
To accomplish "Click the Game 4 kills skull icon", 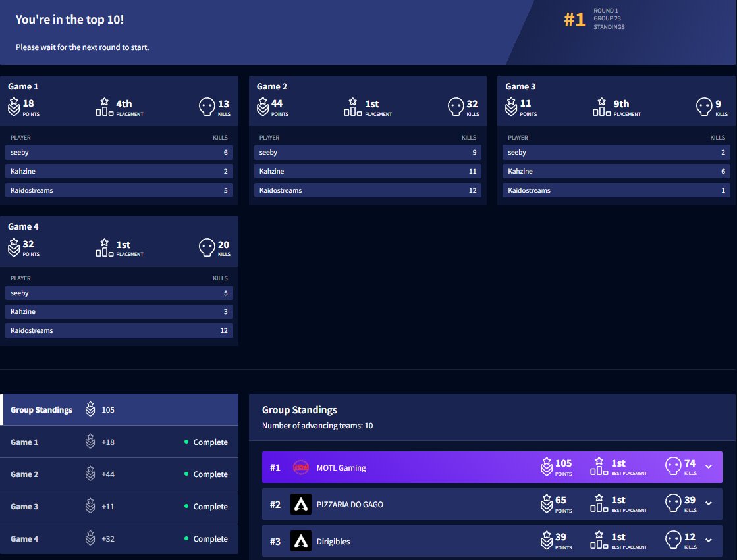I will 207,247.
